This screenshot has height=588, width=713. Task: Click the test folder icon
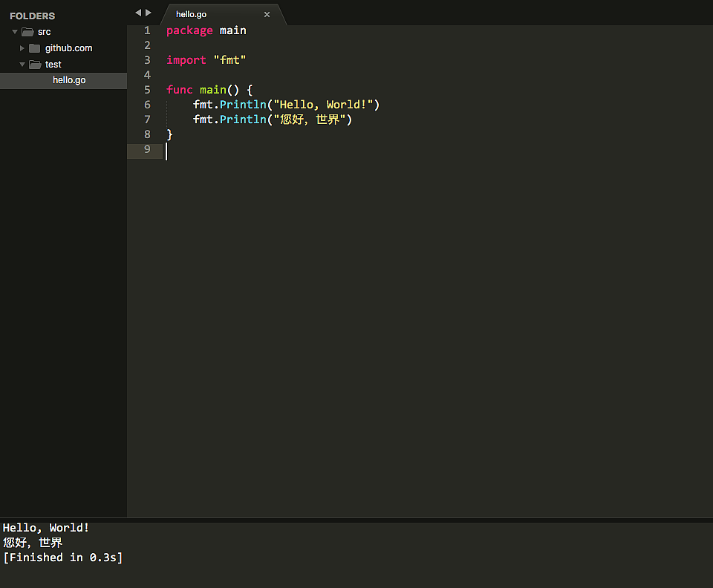click(35, 65)
